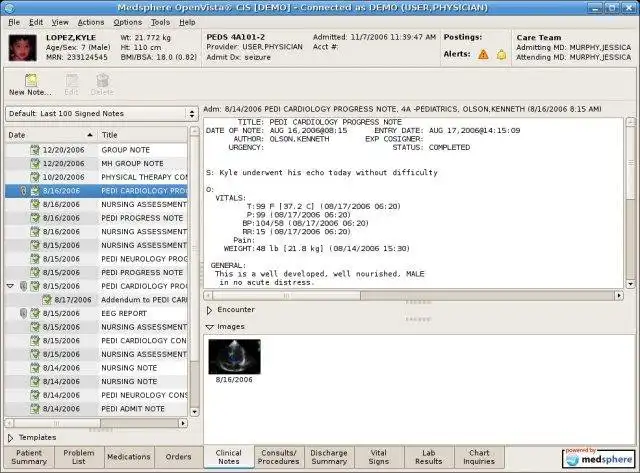
Task: Click attachment icon on 8/15/2006 PEDI CARDIOLOGY PRO row
Action: tap(23, 286)
